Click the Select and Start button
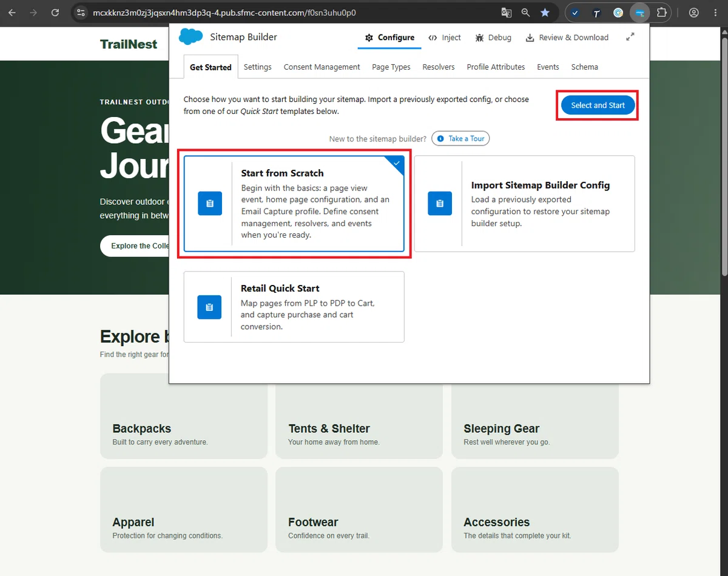Viewport: 728px width, 576px height. tap(598, 105)
